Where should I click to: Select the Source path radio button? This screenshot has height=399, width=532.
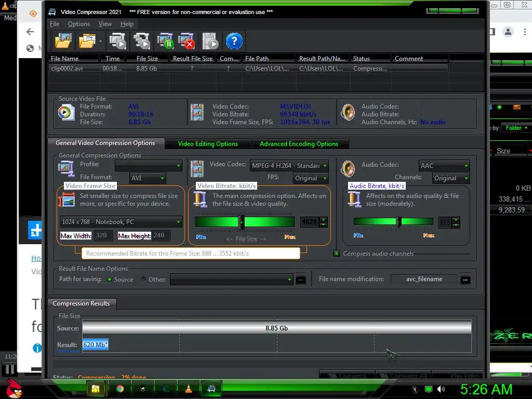click(x=110, y=280)
